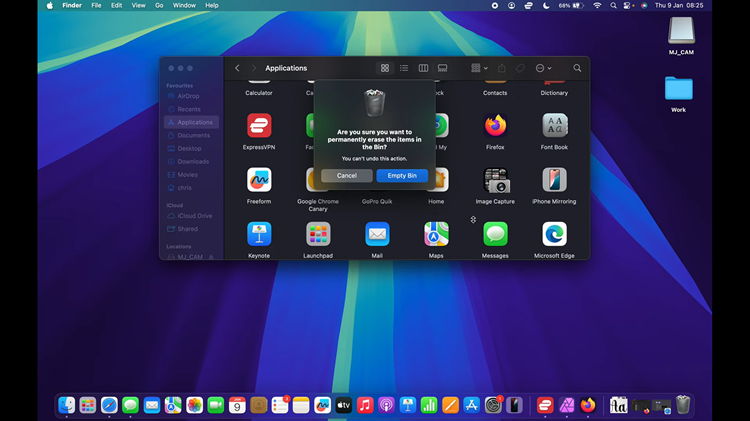Viewport: 750px width, 421px height.
Task: Launch Freeform from the Applications grid
Action: (259, 180)
